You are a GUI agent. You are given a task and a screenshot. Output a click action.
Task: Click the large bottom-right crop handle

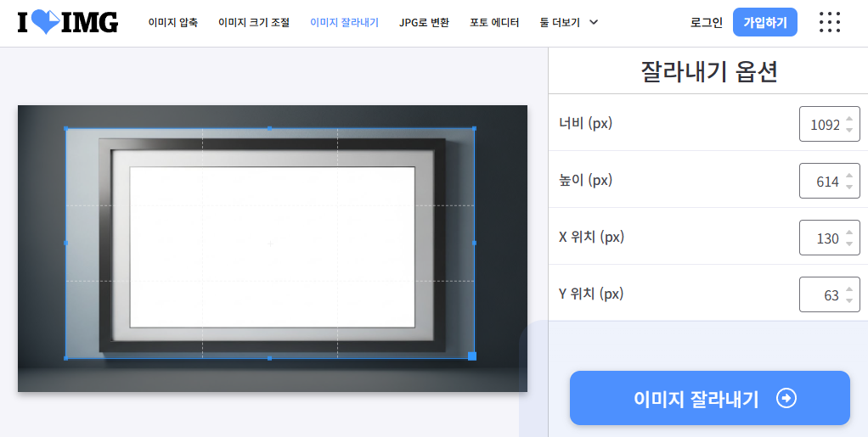pyautogui.click(x=472, y=356)
